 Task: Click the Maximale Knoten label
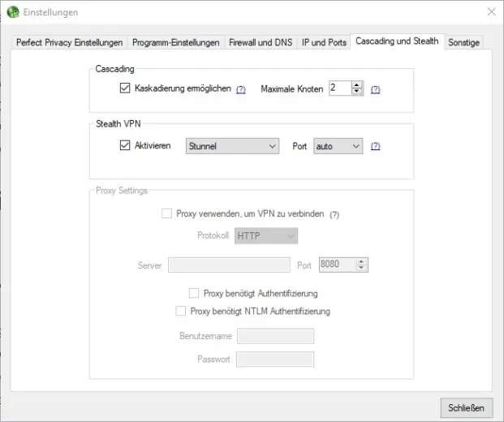point(292,89)
